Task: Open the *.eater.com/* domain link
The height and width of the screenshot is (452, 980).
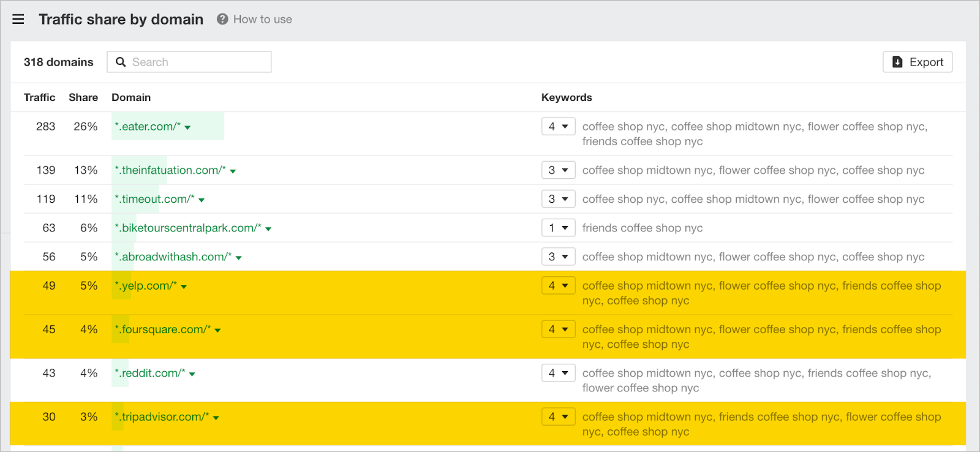Action: click(x=148, y=126)
